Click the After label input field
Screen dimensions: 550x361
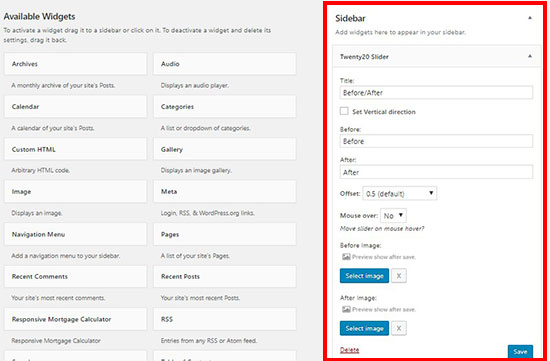point(436,172)
